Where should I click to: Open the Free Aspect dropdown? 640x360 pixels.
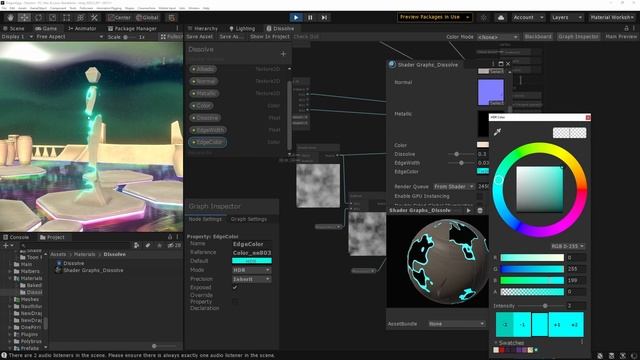pyautogui.click(x=69, y=37)
